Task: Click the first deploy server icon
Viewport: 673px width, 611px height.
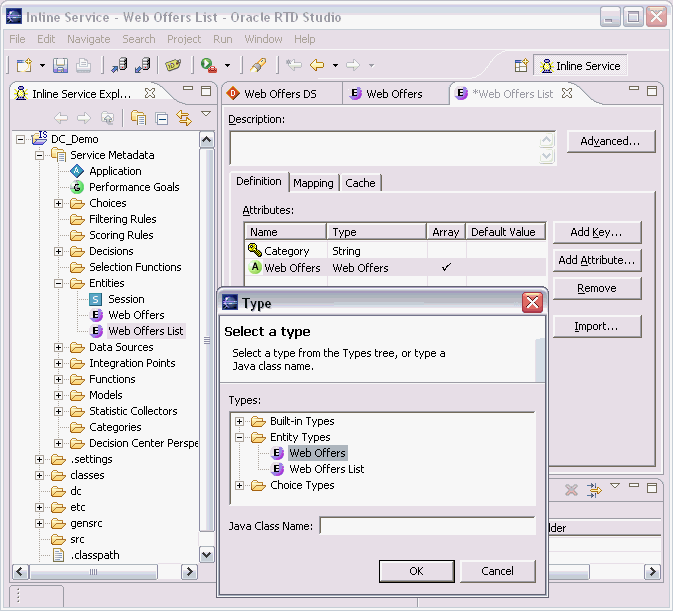Action: [119, 65]
